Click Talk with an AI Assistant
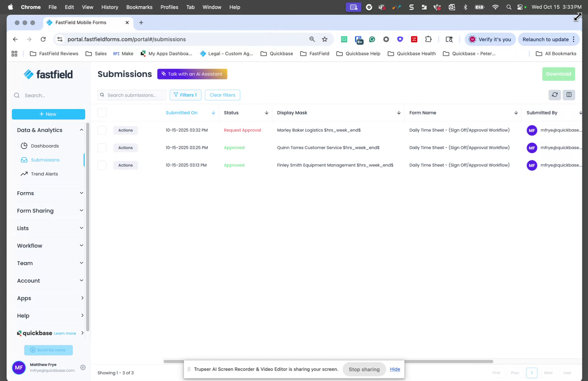Screen dimensions: 588x381 (x=192, y=74)
